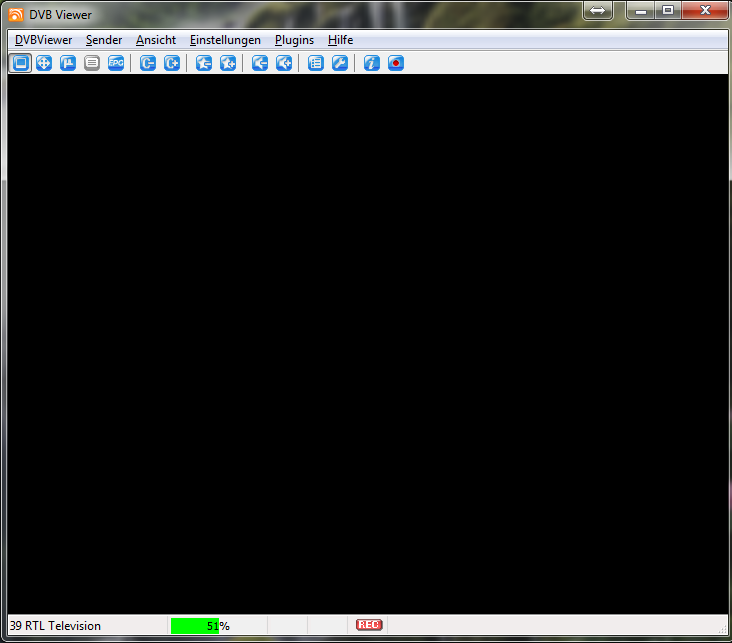Decrease volume with speaker minus icon
This screenshot has height=643, width=732.
point(260,63)
